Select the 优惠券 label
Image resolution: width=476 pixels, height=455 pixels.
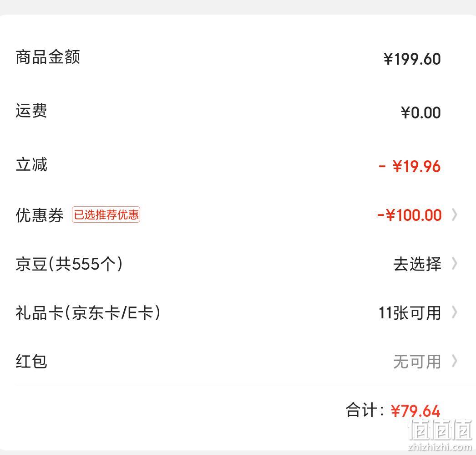click(40, 215)
